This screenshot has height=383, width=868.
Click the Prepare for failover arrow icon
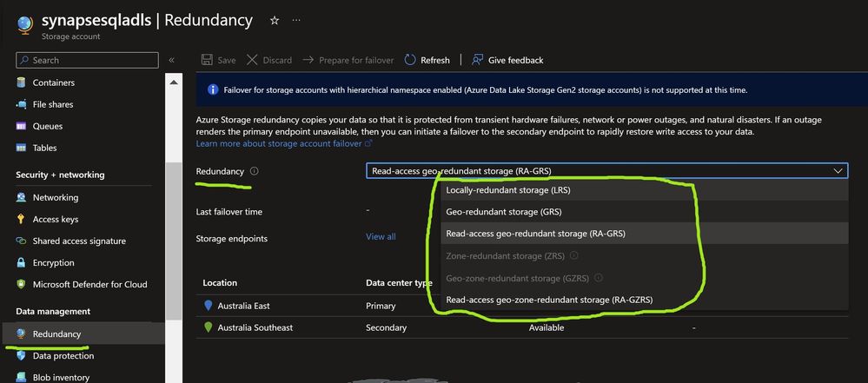pos(308,60)
